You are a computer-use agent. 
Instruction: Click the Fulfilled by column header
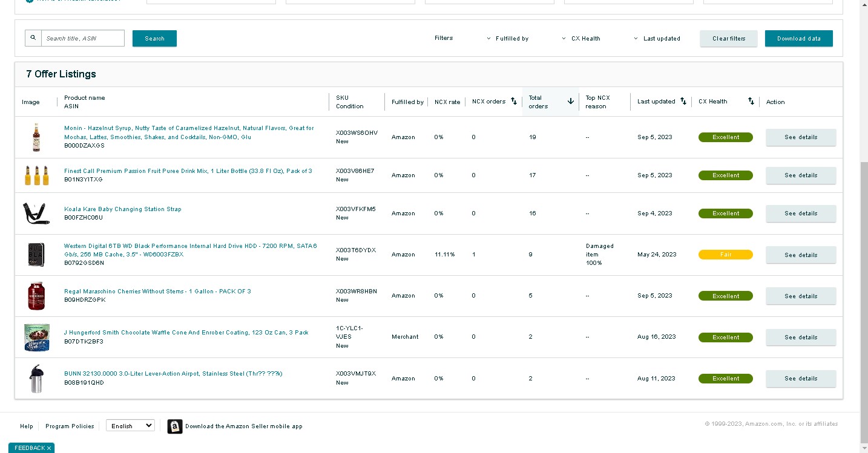407,102
